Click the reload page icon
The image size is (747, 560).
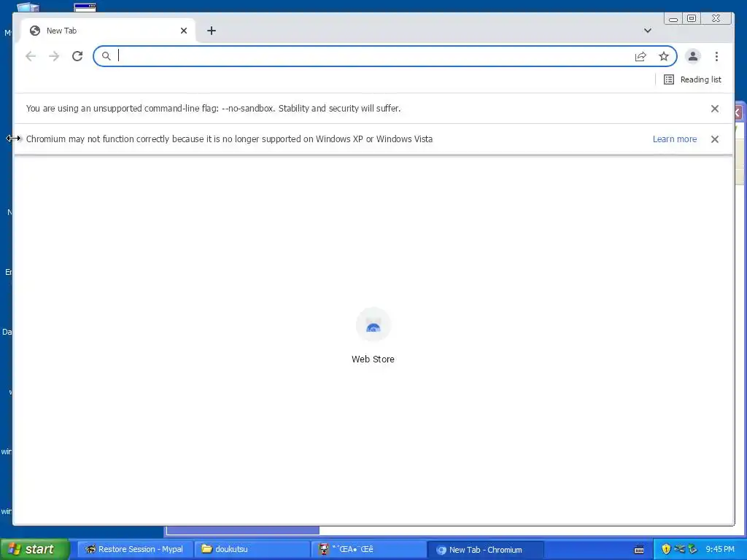[x=77, y=56]
